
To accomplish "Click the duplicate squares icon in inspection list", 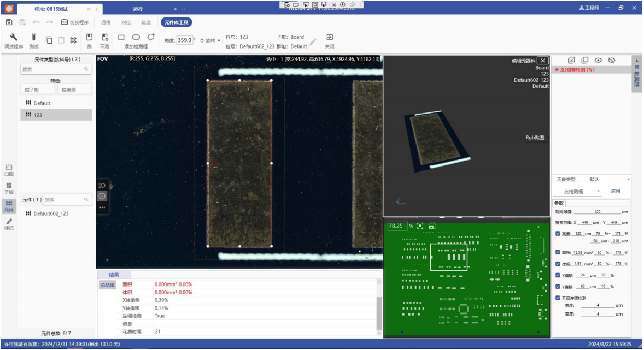I will pos(585,60).
